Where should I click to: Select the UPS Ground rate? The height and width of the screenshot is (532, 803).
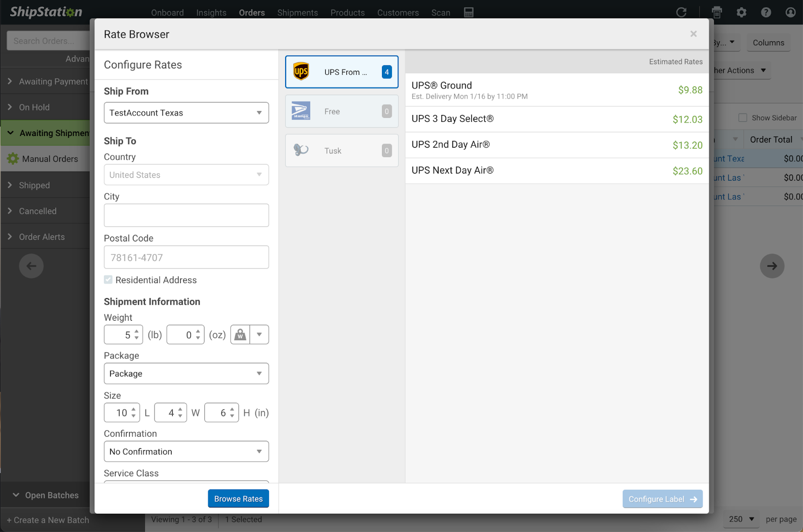pyautogui.click(x=557, y=90)
